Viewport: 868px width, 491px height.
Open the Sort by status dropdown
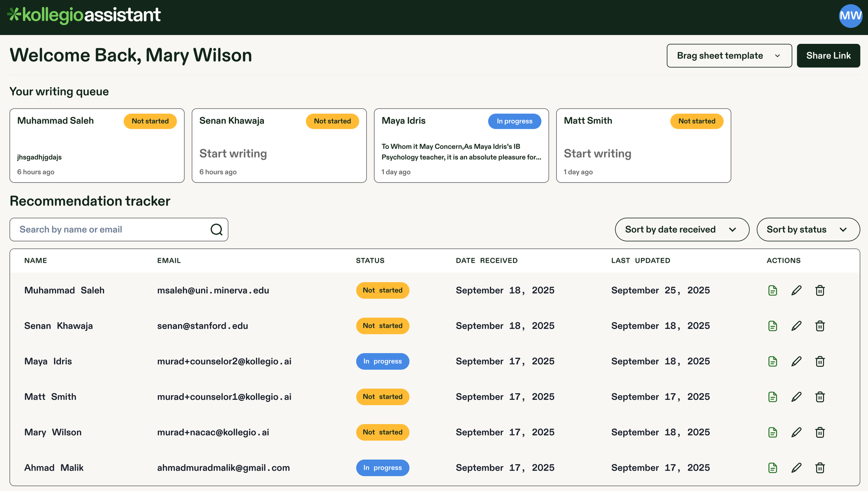click(808, 229)
